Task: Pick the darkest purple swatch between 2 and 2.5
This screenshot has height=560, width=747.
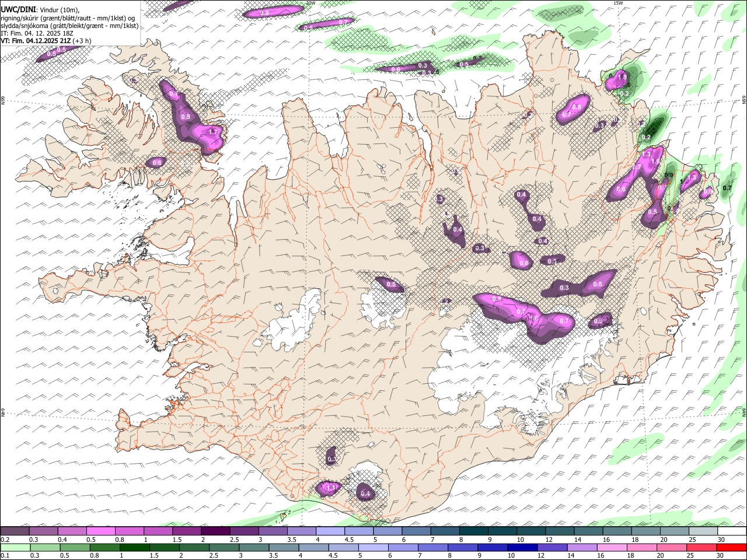Action: pyautogui.click(x=215, y=531)
